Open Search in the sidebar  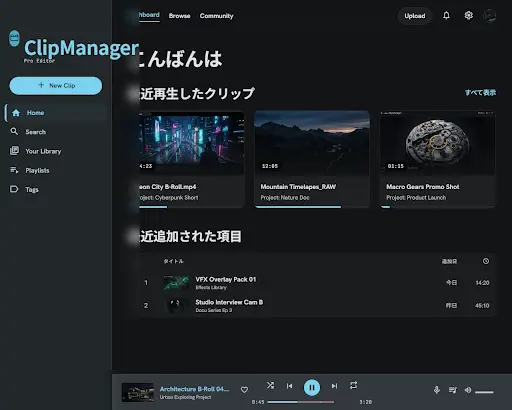point(56,132)
